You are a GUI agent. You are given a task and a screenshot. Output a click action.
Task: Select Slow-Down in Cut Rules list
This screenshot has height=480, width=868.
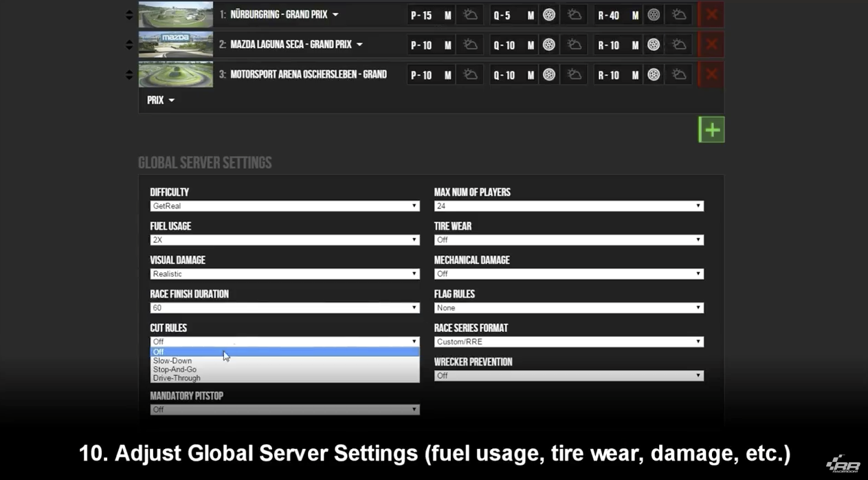tap(285, 361)
